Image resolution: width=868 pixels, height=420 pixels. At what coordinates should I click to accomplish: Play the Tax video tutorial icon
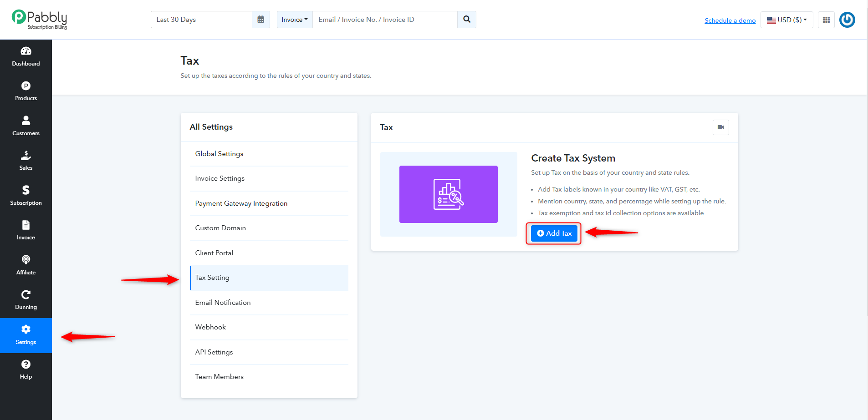721,127
